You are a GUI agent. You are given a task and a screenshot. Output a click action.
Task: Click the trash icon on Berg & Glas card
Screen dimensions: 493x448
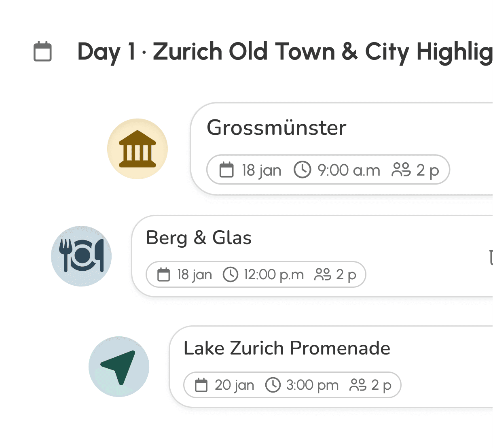[x=491, y=257]
